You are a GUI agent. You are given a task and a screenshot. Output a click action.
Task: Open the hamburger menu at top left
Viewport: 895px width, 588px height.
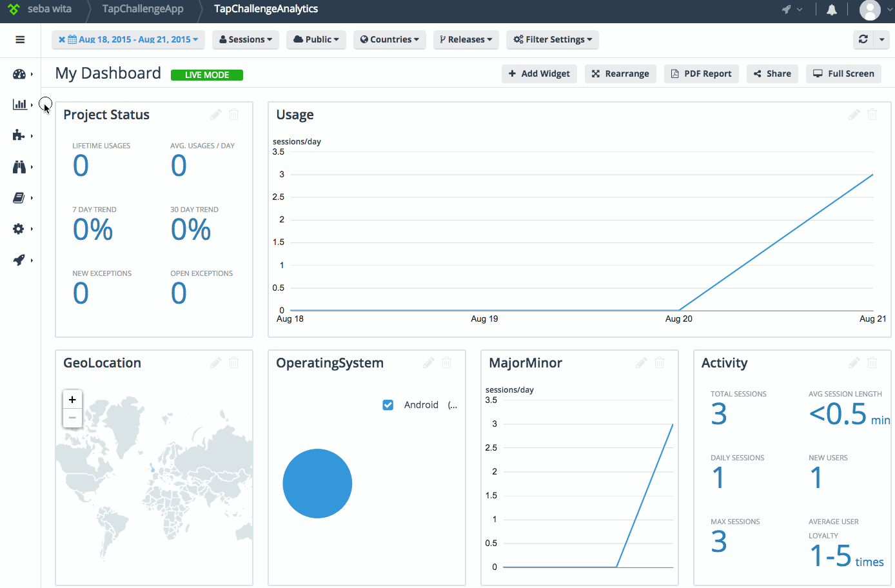pos(19,39)
